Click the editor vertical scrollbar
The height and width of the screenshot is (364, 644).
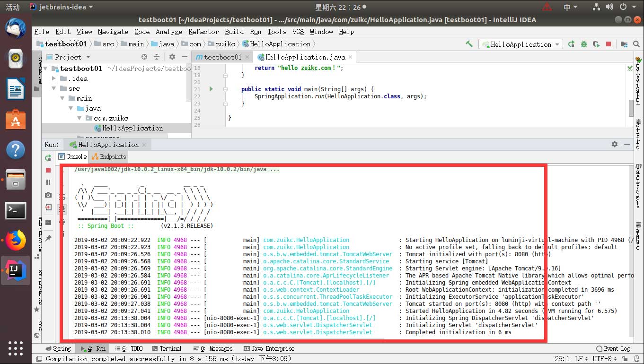(631, 108)
